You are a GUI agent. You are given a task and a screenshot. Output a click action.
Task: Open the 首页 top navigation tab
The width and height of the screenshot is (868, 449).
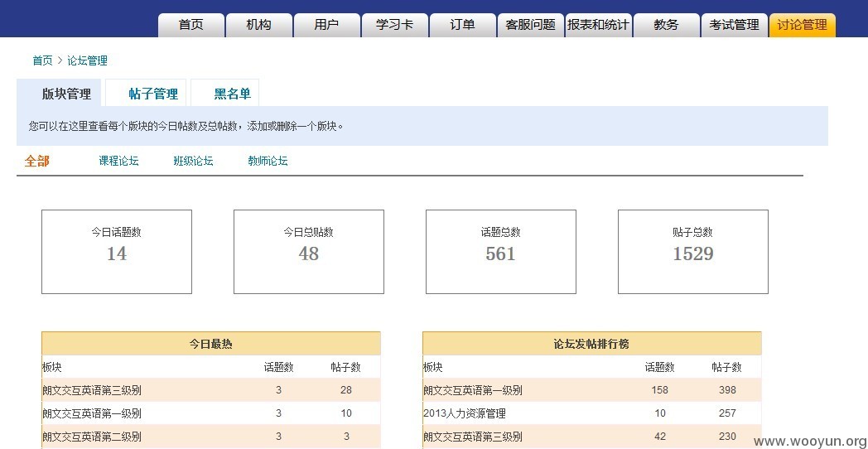pos(191,25)
